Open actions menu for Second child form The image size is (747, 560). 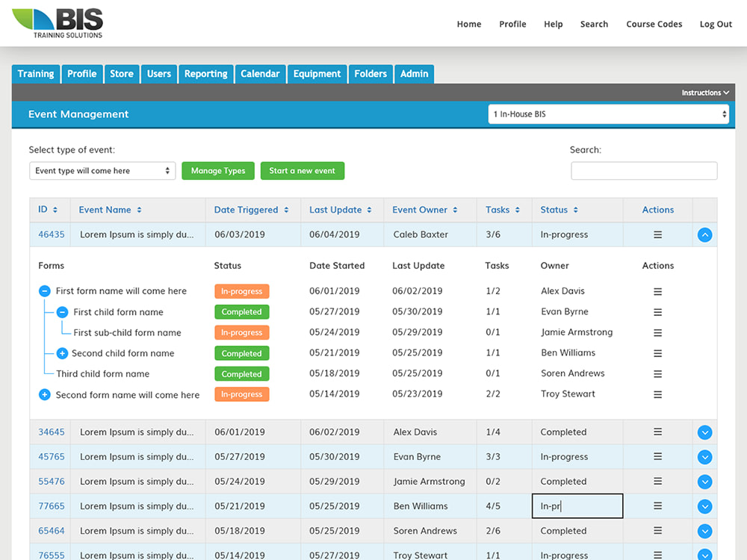[x=657, y=353]
